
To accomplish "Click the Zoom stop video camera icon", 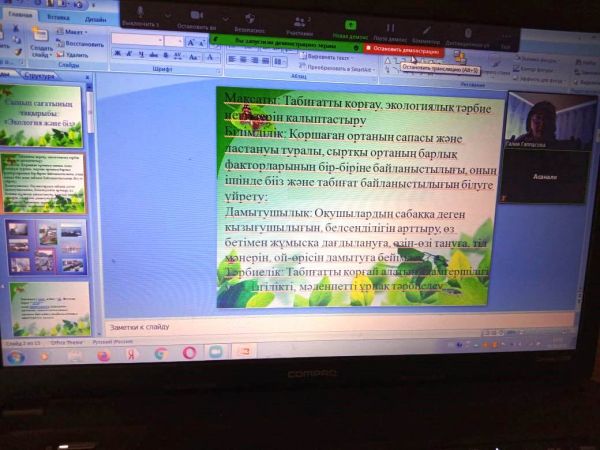I will [196, 14].
